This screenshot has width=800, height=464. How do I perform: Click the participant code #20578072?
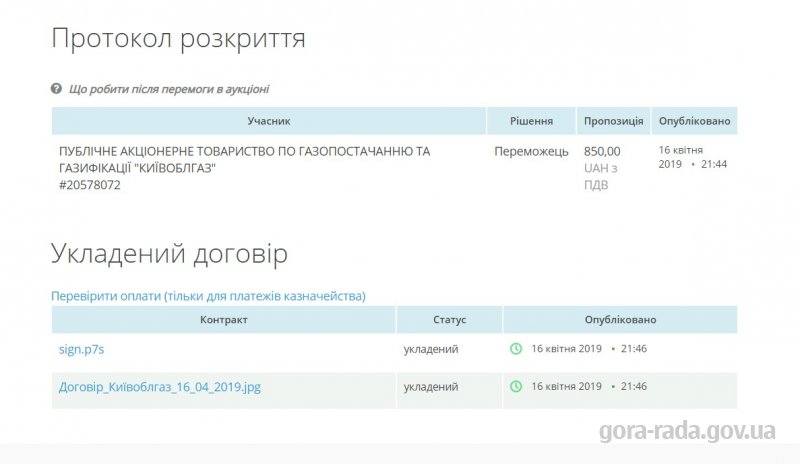pos(90,185)
